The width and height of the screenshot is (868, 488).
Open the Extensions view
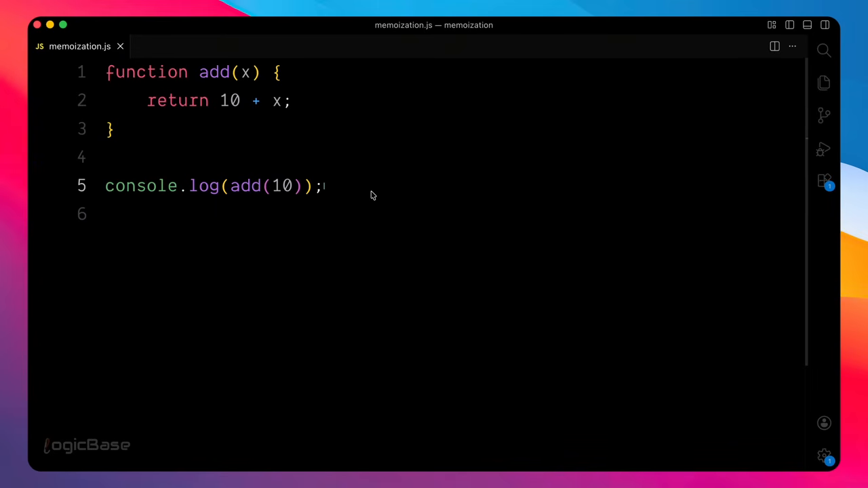pyautogui.click(x=825, y=181)
